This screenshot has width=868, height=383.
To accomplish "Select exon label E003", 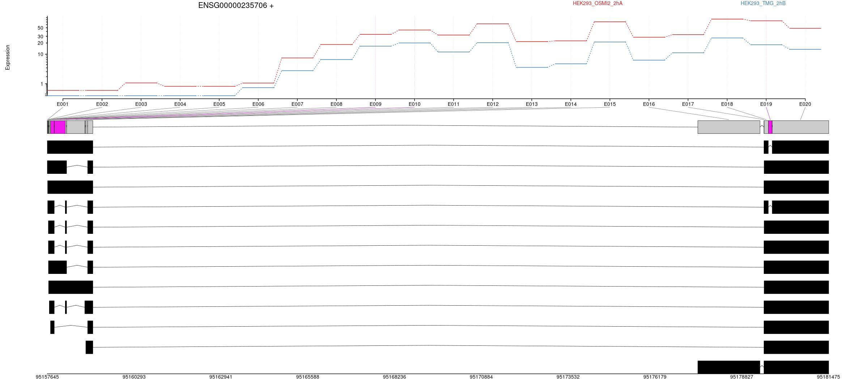I will coord(141,104).
